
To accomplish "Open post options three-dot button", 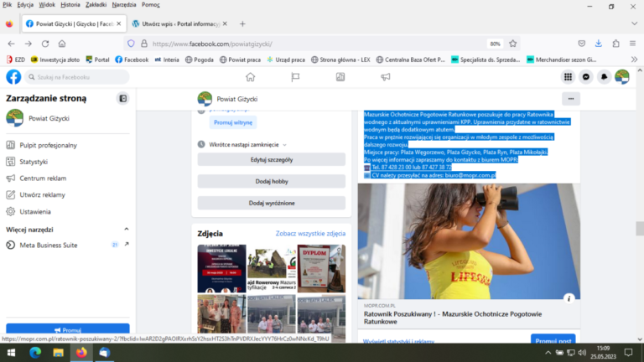I will (571, 99).
